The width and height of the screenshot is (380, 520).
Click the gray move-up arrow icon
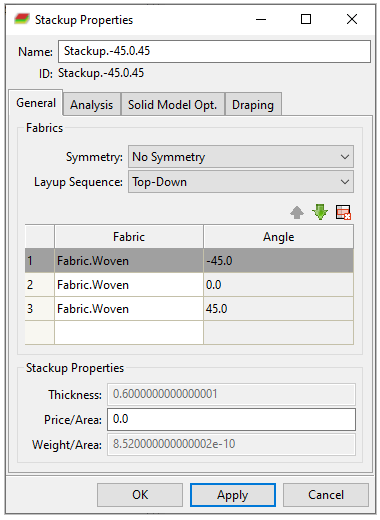pyautogui.click(x=297, y=212)
